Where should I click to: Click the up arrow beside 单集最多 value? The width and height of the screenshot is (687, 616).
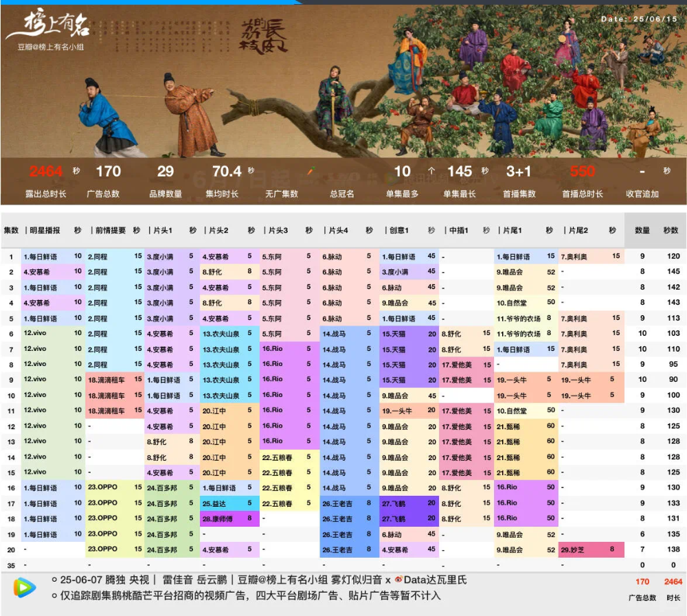pyautogui.click(x=431, y=170)
